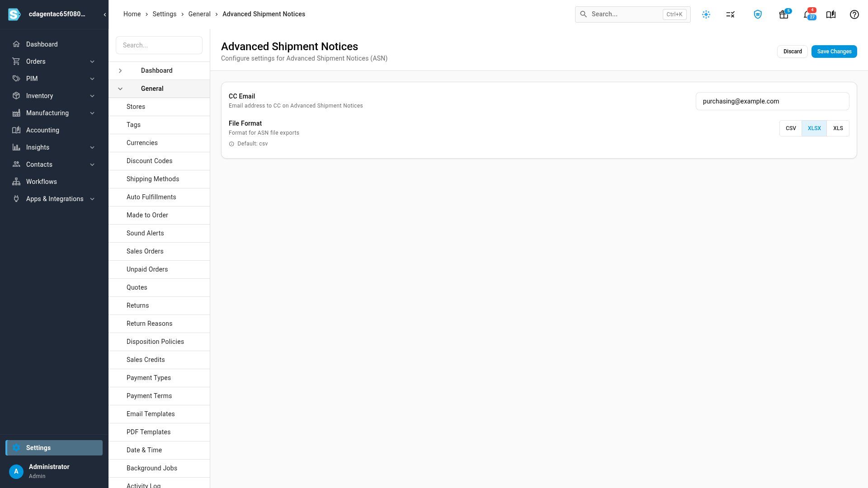This screenshot has width=868, height=488.
Task: Go to Settings in the breadcrumb
Action: 165,14
